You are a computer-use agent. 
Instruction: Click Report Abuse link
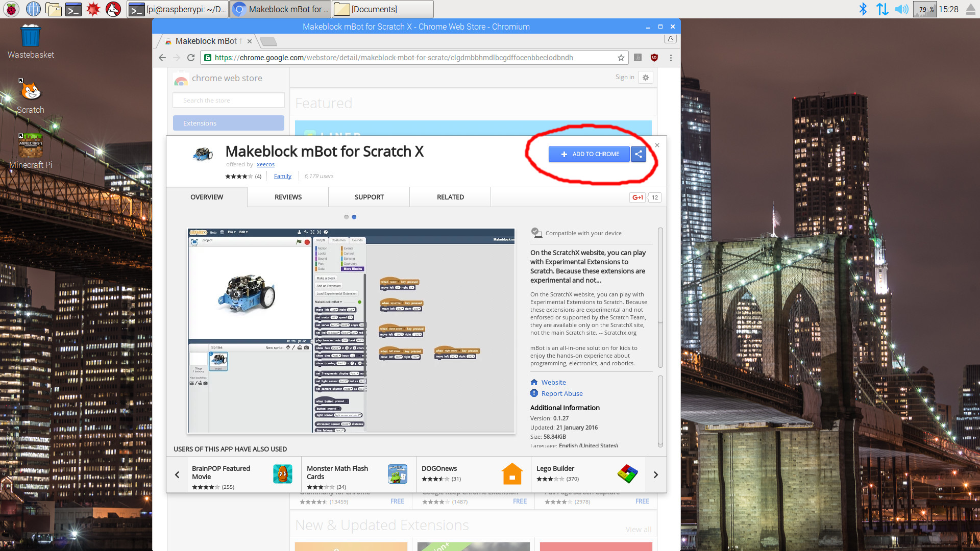[x=562, y=393]
